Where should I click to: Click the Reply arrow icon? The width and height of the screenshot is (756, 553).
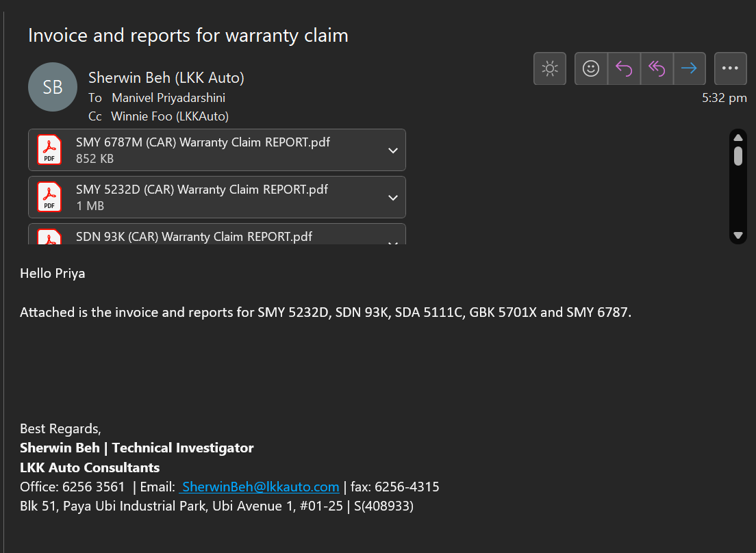tap(624, 68)
